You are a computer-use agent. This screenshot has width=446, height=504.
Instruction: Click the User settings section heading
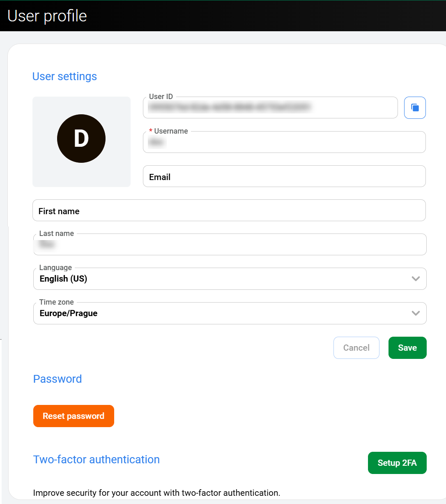pos(64,76)
